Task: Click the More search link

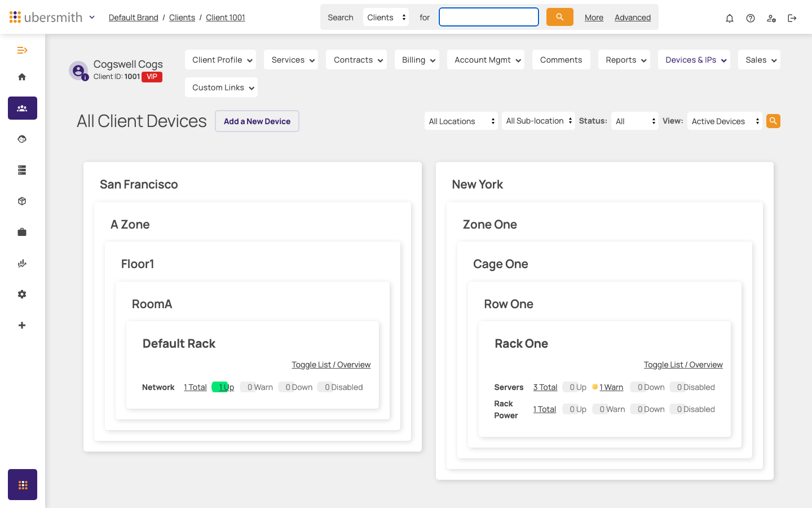Action: coord(594,17)
